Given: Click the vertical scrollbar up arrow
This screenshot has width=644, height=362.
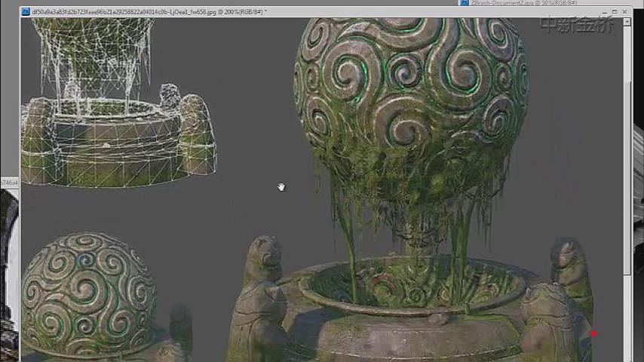Looking at the screenshot, I should 627,22.
